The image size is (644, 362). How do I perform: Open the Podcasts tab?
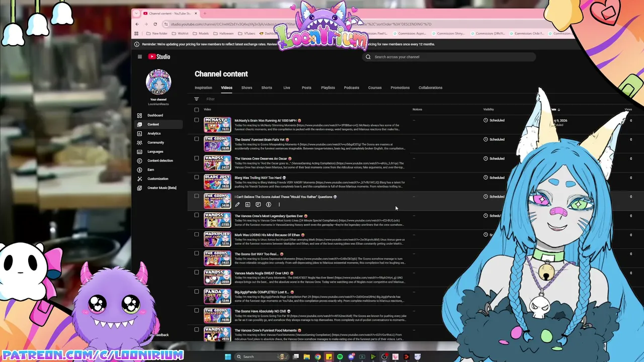point(352,88)
